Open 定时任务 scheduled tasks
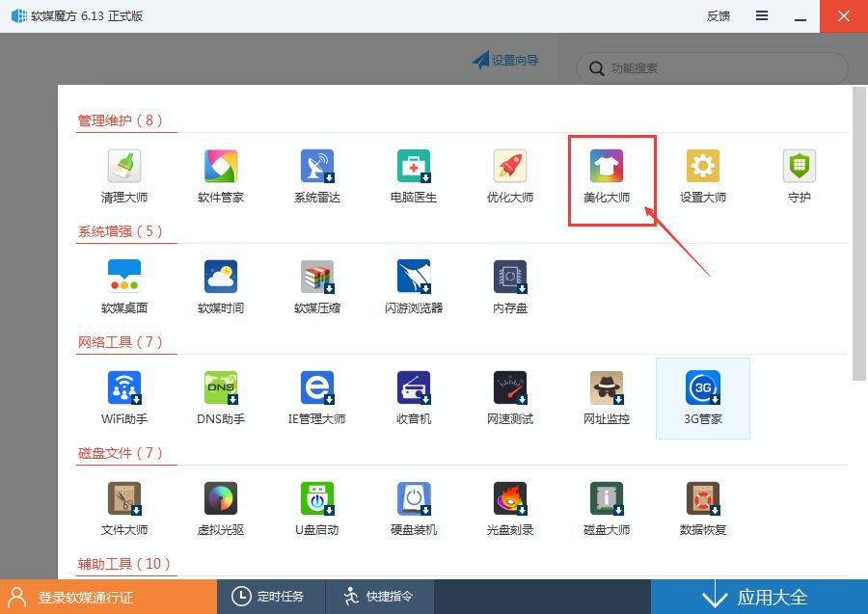The width and height of the screenshot is (868, 614). pos(271,597)
